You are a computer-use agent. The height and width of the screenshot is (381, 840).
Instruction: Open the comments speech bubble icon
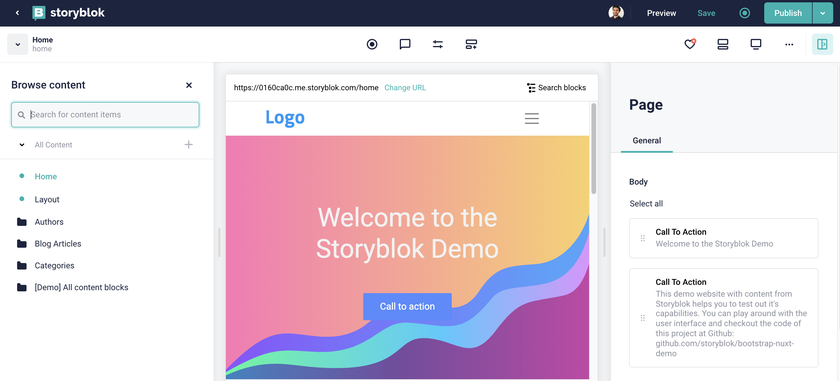405,44
